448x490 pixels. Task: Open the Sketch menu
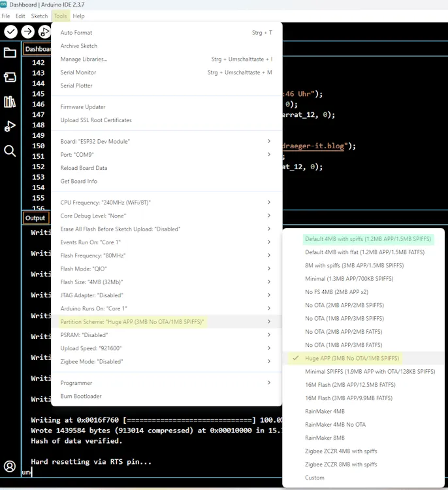click(x=39, y=16)
